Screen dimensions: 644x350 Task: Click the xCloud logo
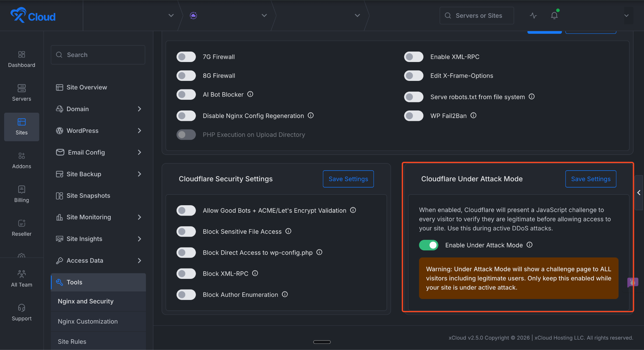(33, 15)
